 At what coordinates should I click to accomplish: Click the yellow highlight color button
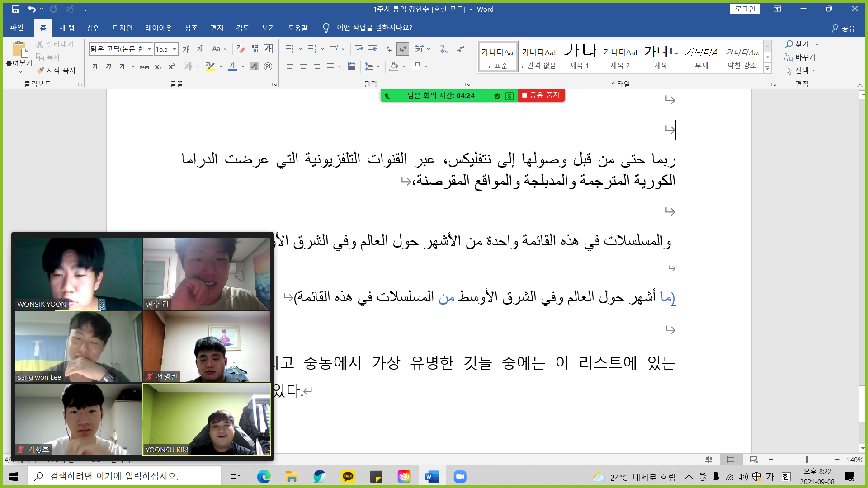tap(210, 67)
